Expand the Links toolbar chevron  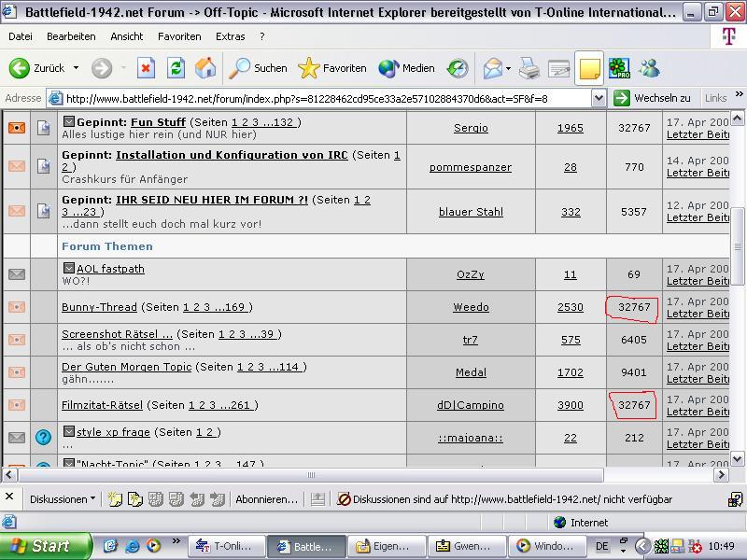tap(739, 94)
